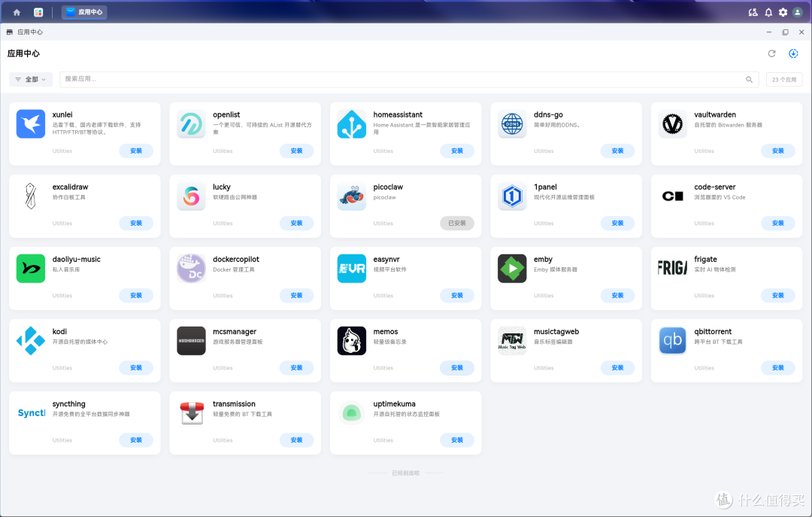The image size is (812, 517).
Task: Click the 23 个应用 count label
Action: pyautogui.click(x=784, y=79)
